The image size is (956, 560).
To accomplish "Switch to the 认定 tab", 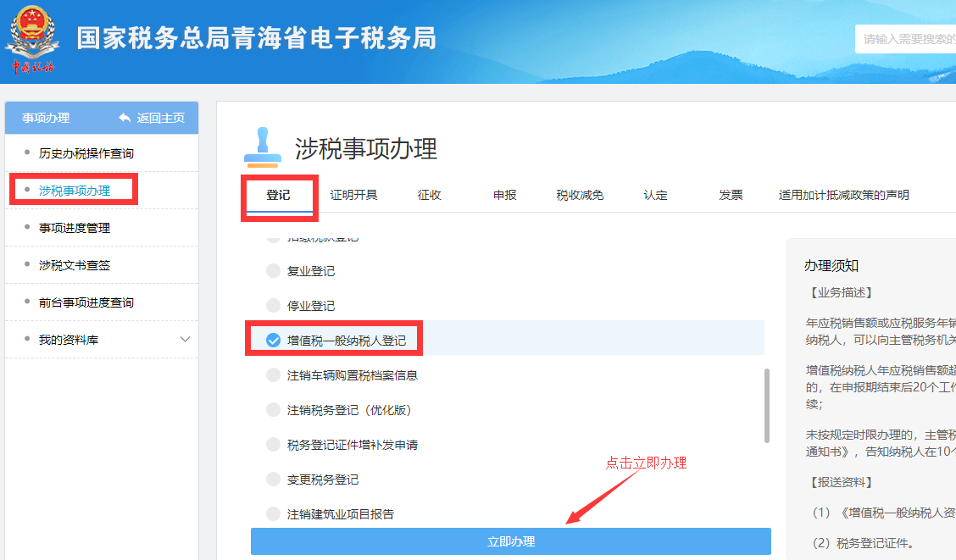I will [655, 194].
